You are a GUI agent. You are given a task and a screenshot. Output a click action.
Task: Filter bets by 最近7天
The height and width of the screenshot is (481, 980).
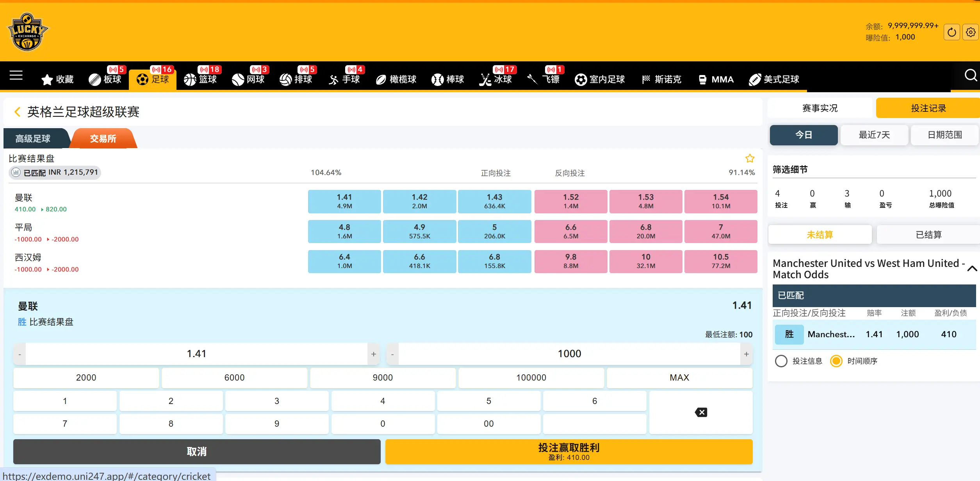coord(874,135)
